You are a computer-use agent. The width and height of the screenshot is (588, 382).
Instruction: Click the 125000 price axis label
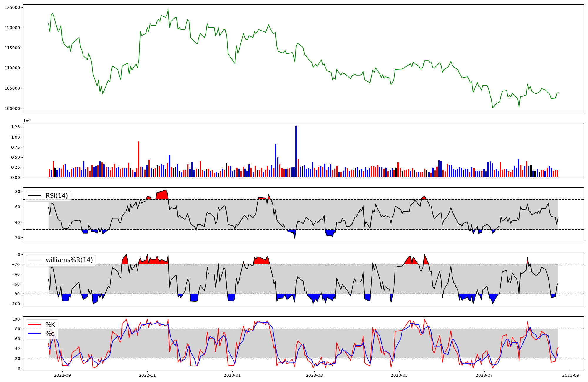click(x=12, y=8)
